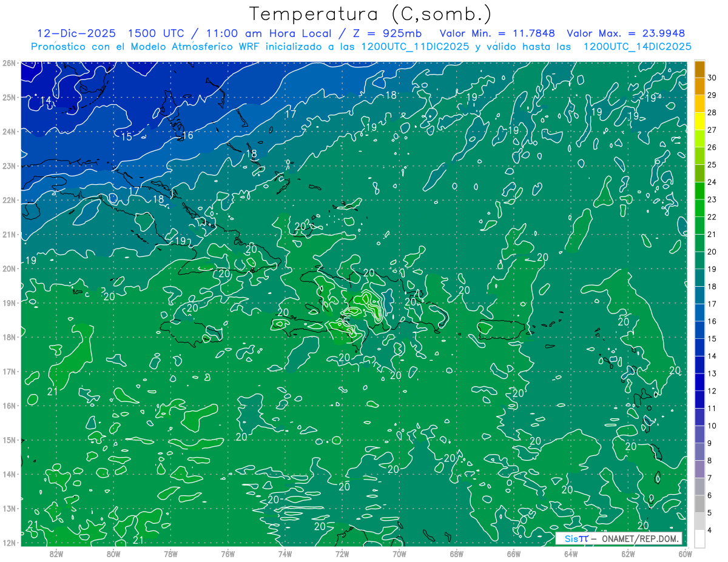Click the '22N' latitude axis label
This screenshot has width=728, height=562.
[x=8, y=200]
